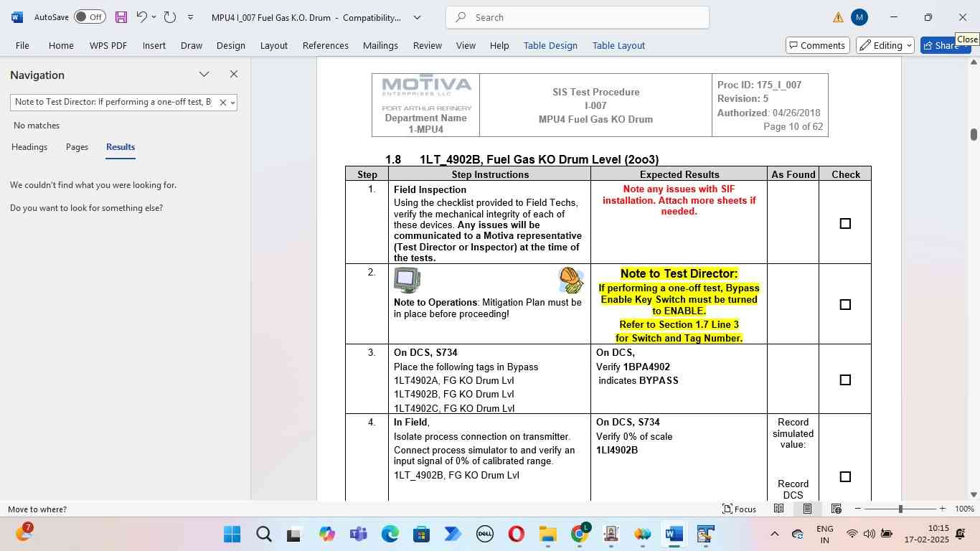Expand the document title dropdown arrow

[x=417, y=17]
